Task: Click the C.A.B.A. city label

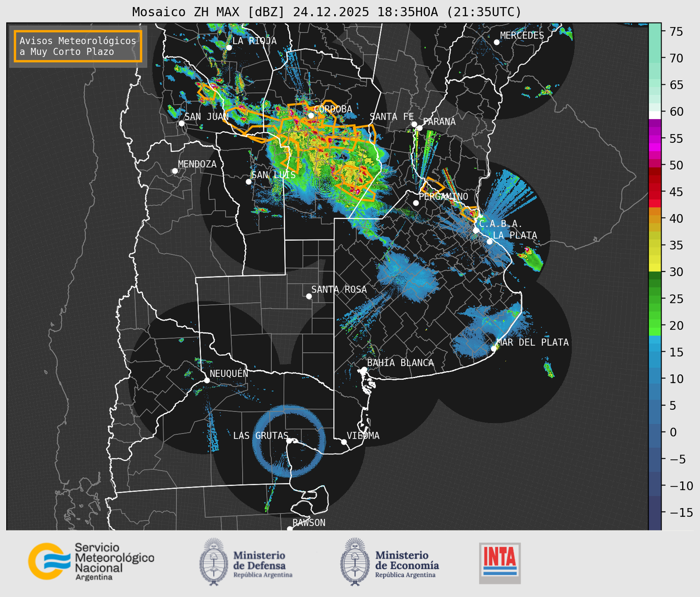Action: [x=501, y=224]
